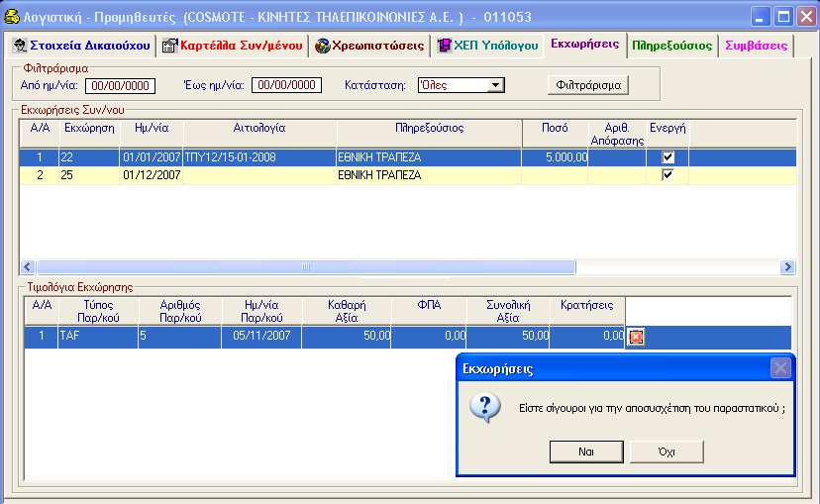Uncheck Ενεργή checkbox for assignment 22
Screen dimensions: 820x504
pos(667,156)
